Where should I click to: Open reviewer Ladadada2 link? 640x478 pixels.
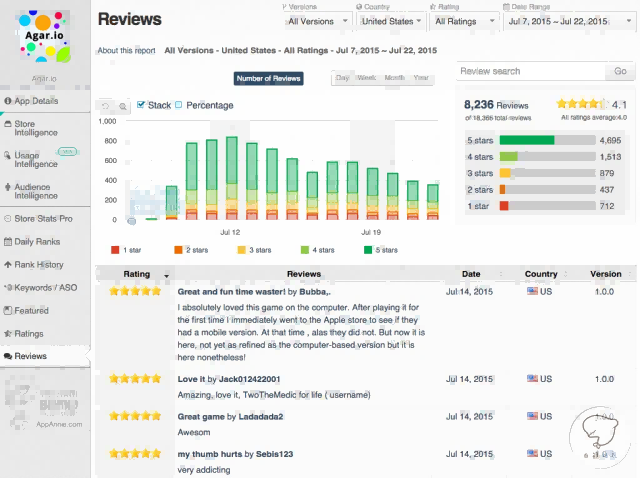(261, 416)
